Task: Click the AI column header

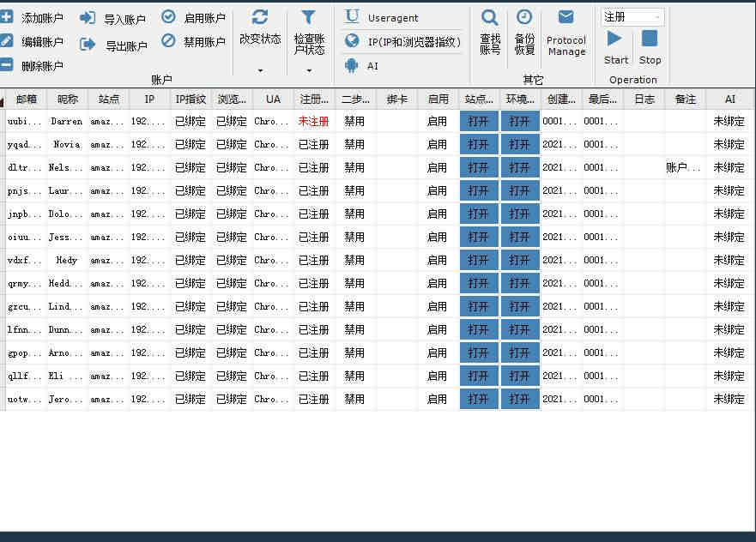Action: tap(730, 99)
